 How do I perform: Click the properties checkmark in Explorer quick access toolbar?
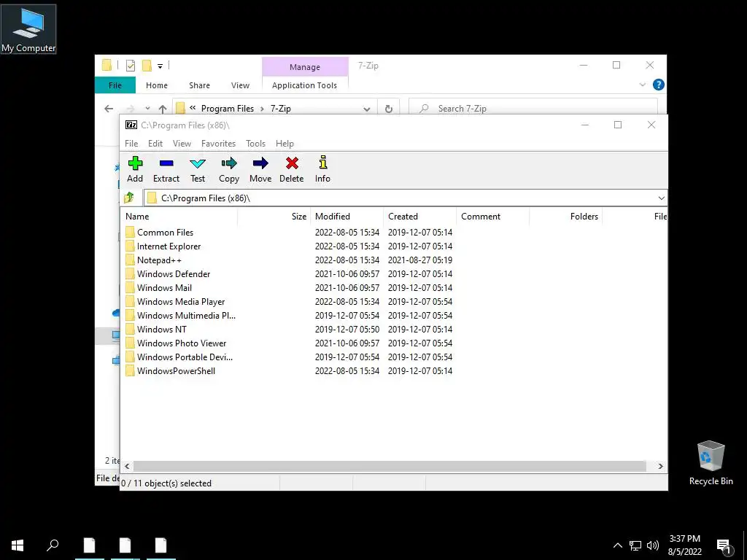[x=131, y=66]
